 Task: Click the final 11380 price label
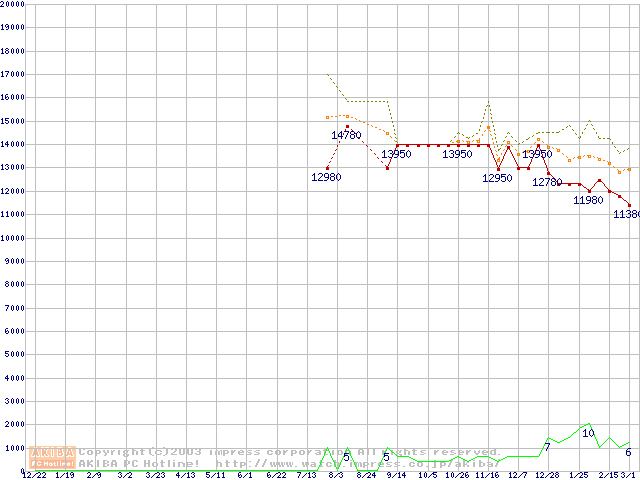coord(625,214)
